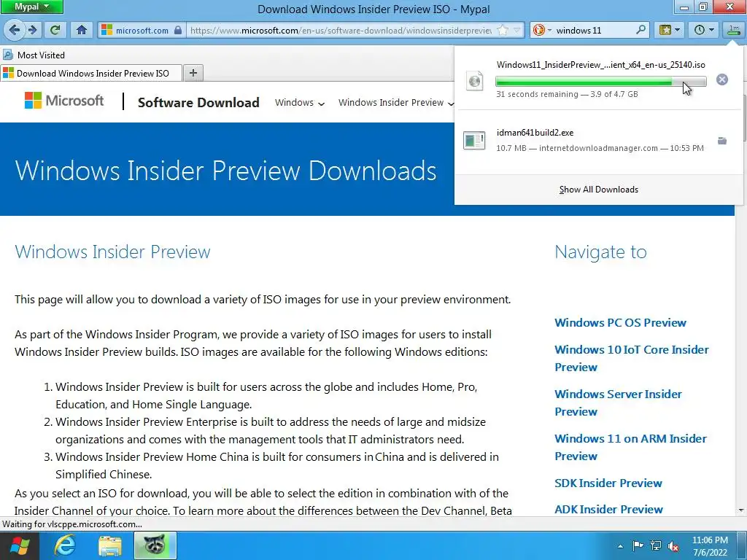This screenshot has height=560, width=747.
Task: Click the idman641build2.exe file name
Action: [535, 133]
